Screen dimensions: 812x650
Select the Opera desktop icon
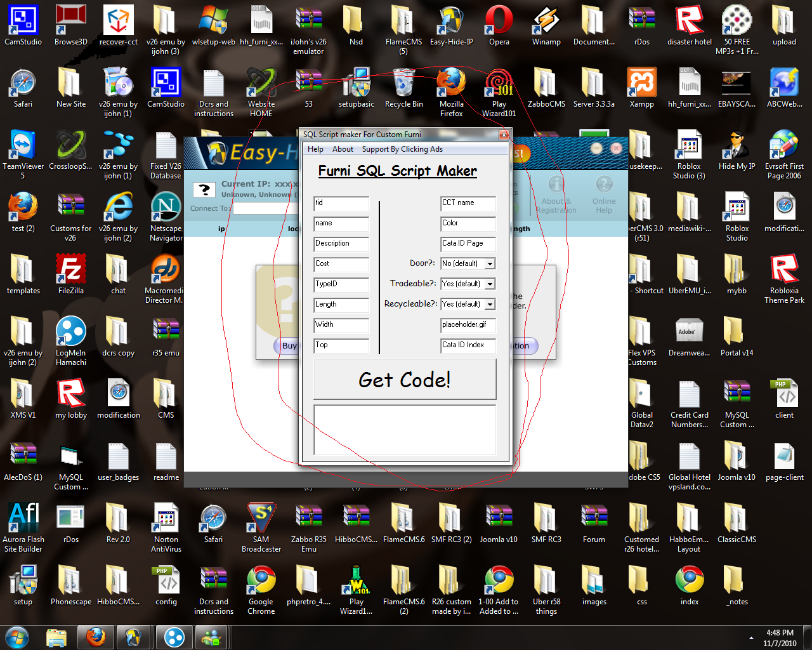tap(499, 27)
